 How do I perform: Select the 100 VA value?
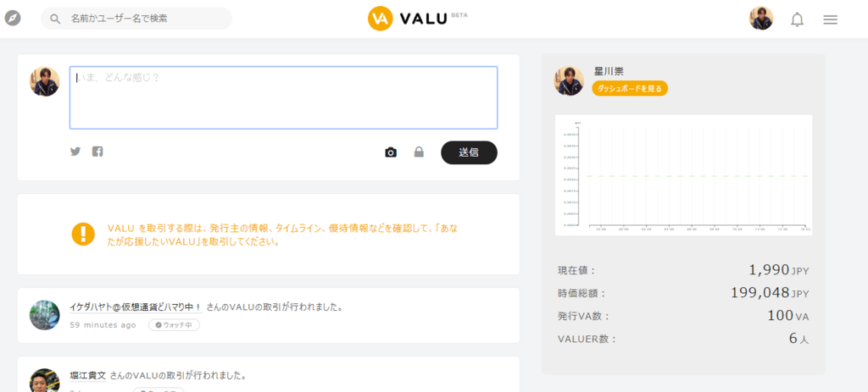(788, 316)
